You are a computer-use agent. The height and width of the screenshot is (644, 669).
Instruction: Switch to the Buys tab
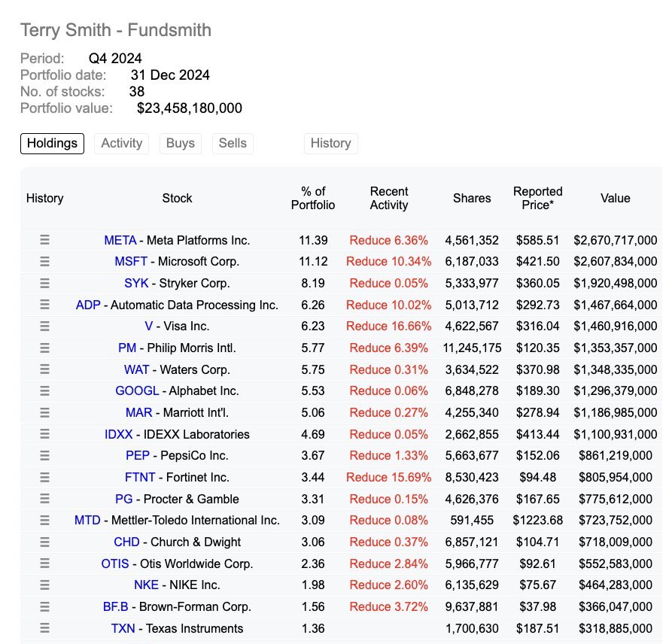(x=181, y=143)
